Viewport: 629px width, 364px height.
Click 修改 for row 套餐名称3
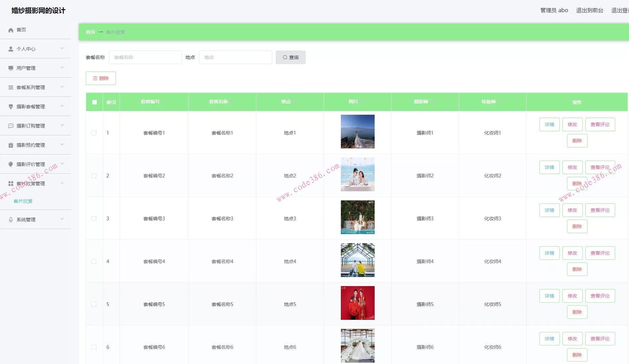click(x=572, y=210)
